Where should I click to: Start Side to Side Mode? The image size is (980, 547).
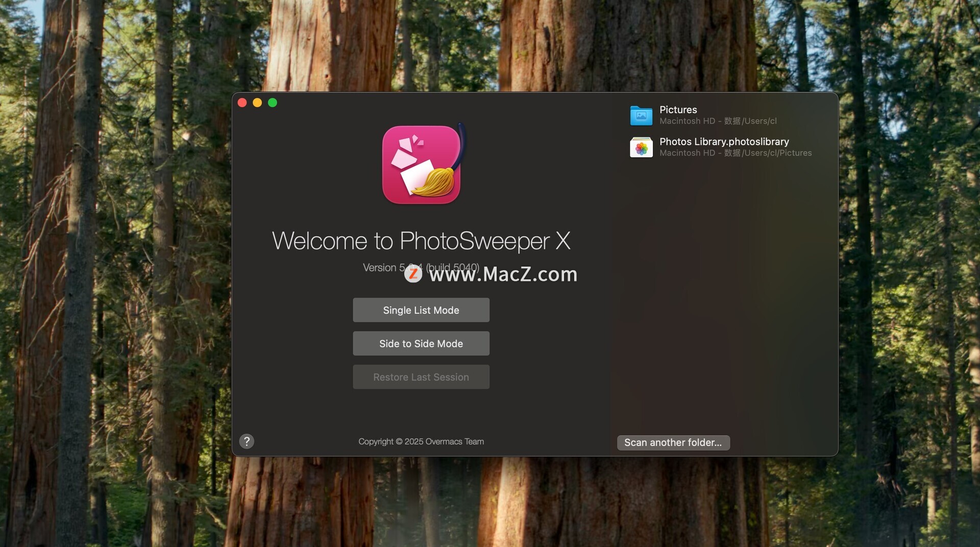tap(421, 344)
